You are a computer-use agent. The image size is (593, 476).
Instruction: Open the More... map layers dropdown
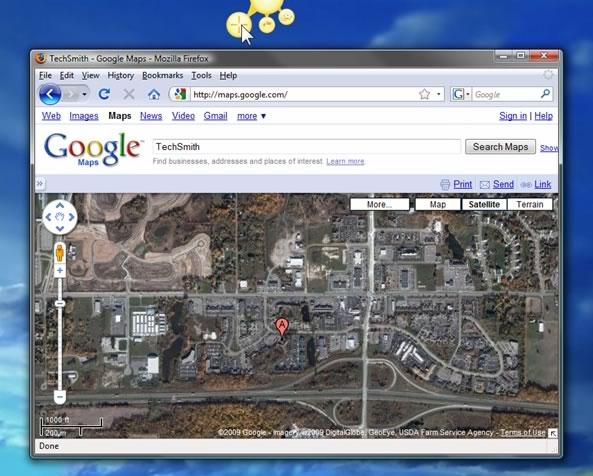[380, 205]
